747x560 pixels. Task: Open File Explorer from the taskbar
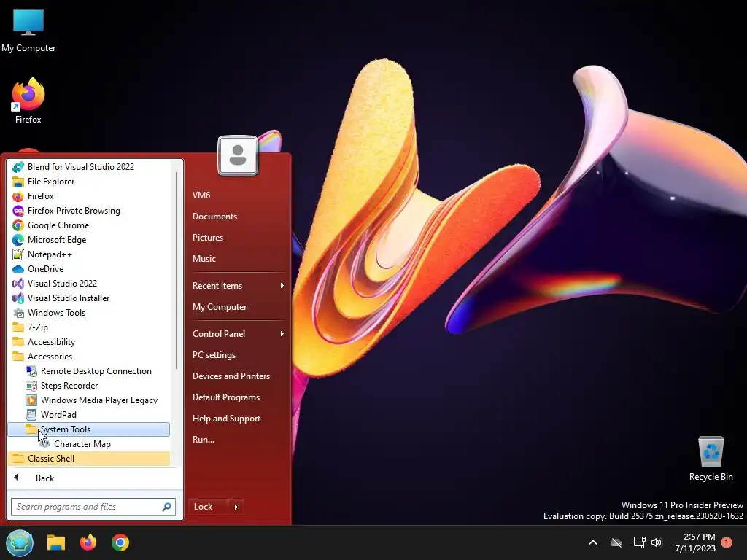55,542
